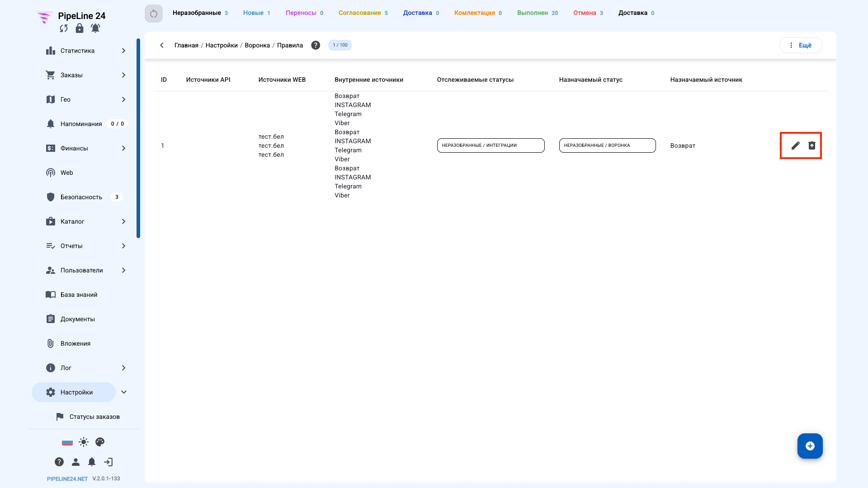
Task: Open the Неразобранные status tab
Action: [200, 13]
